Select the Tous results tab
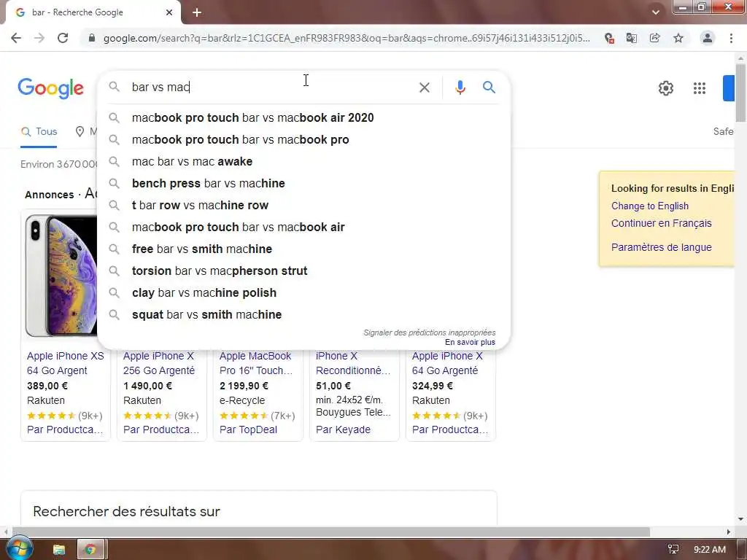Screen dimensions: 747x560 (39, 132)
